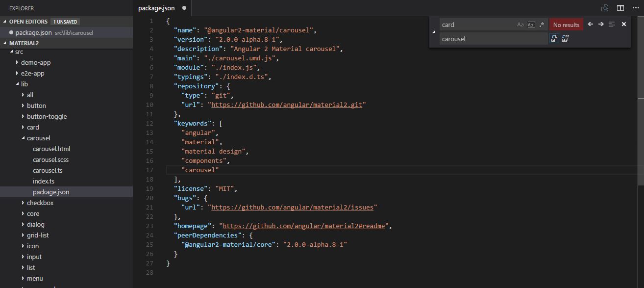This screenshot has width=644, height=288.
Task: Open the material2 GitHub repository URL
Action: [287, 105]
